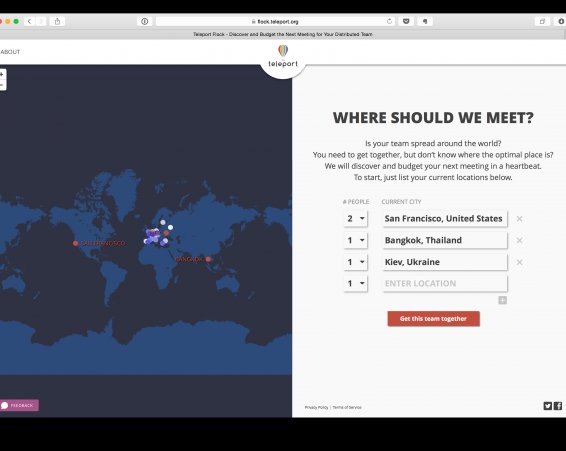Expand the people count dropdown for Bangkok
The width and height of the screenshot is (566, 451).
pos(356,240)
